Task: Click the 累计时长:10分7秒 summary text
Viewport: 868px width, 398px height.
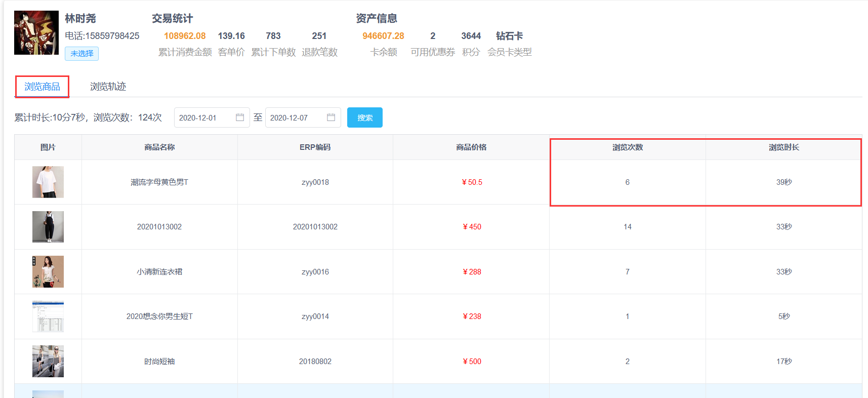Action: [x=50, y=117]
